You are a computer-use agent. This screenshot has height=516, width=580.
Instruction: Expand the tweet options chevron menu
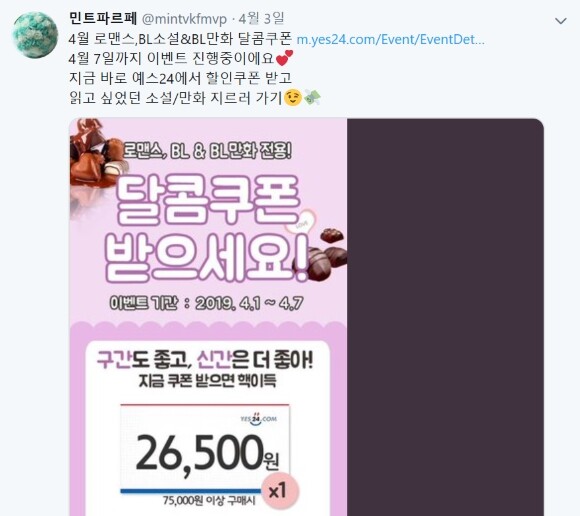click(561, 21)
